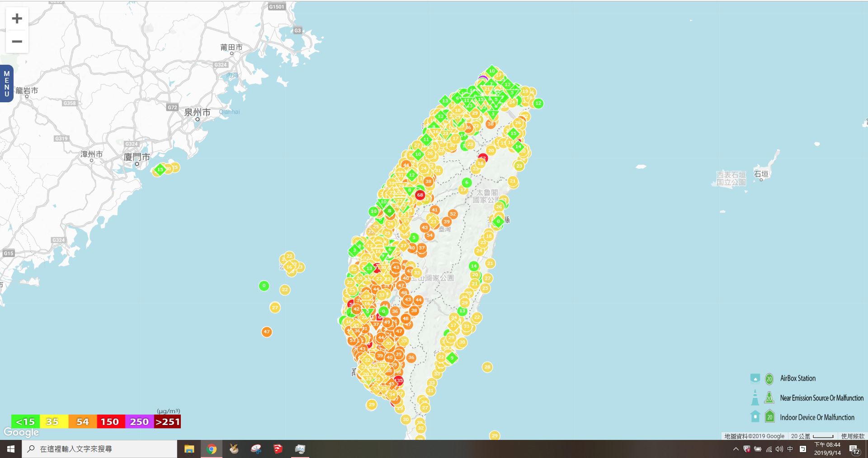Viewport: 868px width, 458px height.
Task: Click the 地圖資料 ©2019 Google attribution
Action: point(755,436)
